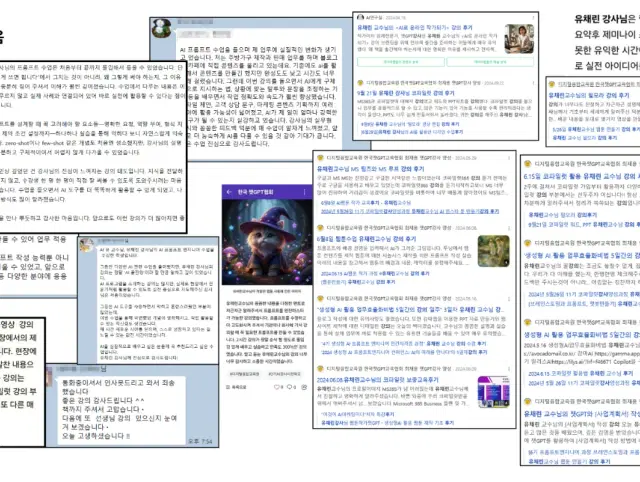The image size is (640, 482).
Task: Click cafe icon above 6.15일 코파일럿 활용 result
Action: [x=527, y=164]
